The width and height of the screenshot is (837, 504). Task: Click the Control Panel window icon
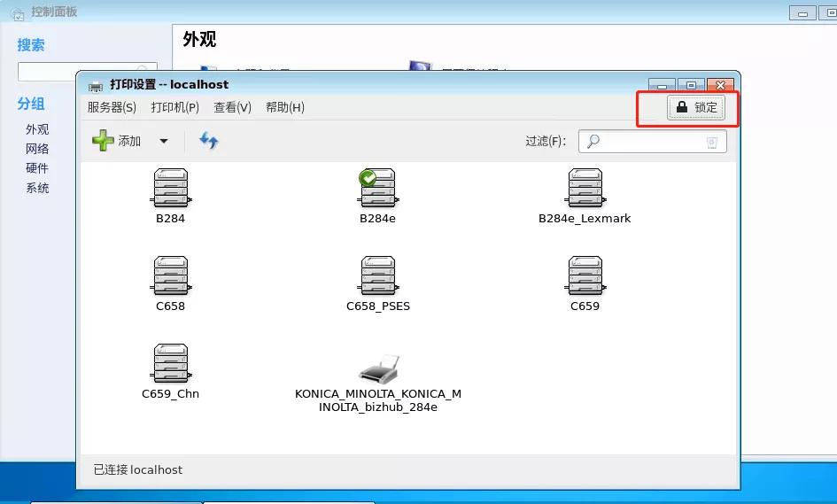click(18, 14)
